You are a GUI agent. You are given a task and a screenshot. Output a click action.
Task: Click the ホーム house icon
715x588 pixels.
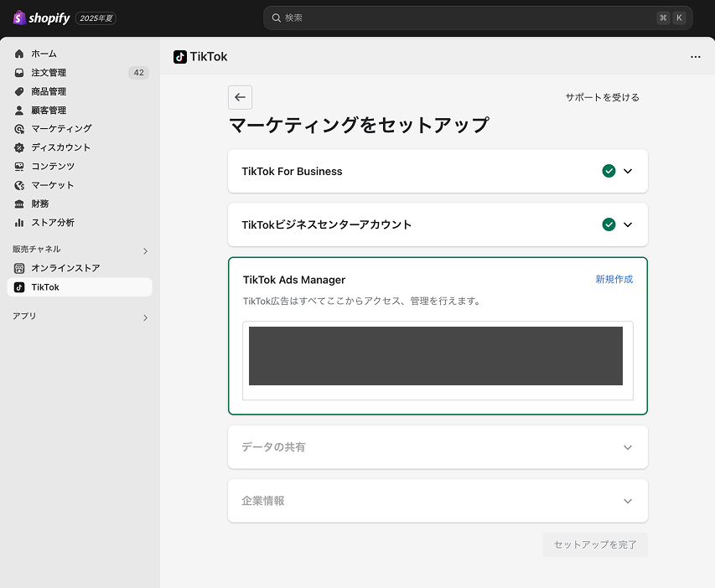(x=19, y=54)
